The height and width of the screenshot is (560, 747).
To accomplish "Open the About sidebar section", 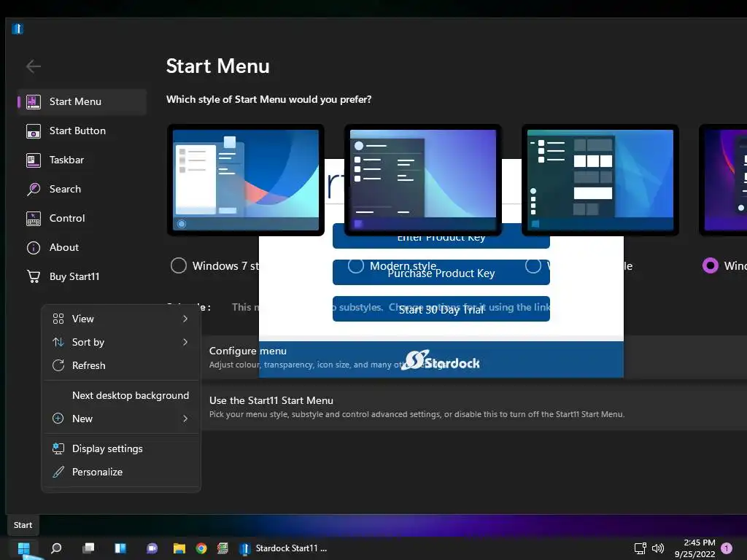I will [x=82, y=247].
